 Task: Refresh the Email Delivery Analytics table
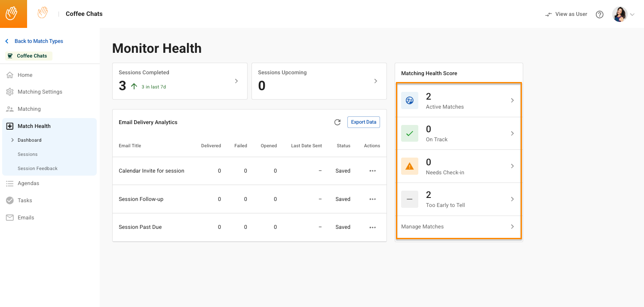pyautogui.click(x=337, y=122)
